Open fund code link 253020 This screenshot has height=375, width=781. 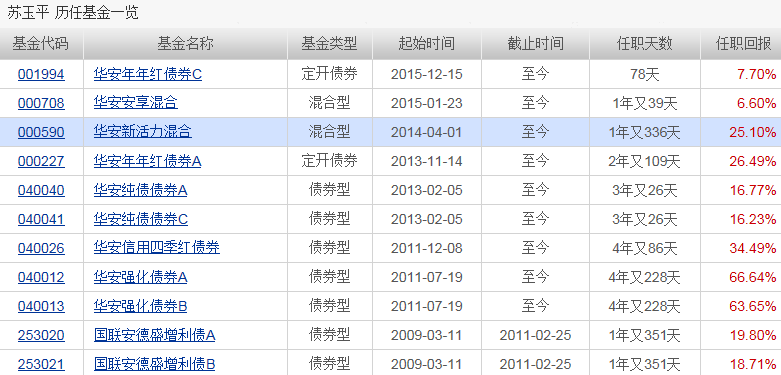click(41, 335)
